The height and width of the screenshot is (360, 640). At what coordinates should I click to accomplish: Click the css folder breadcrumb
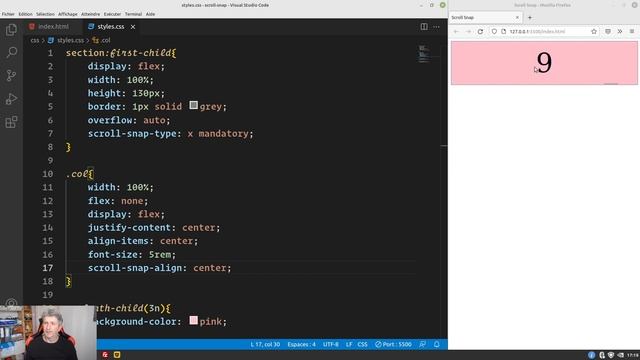click(x=35, y=40)
